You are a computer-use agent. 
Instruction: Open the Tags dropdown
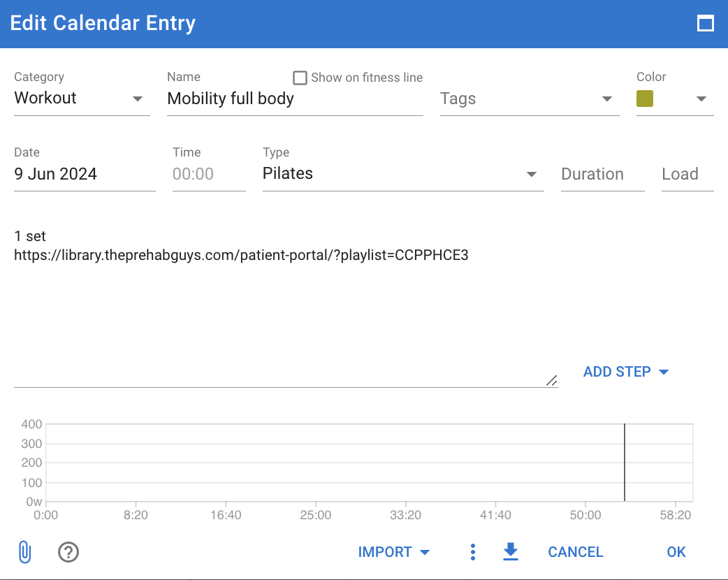pyautogui.click(x=530, y=99)
